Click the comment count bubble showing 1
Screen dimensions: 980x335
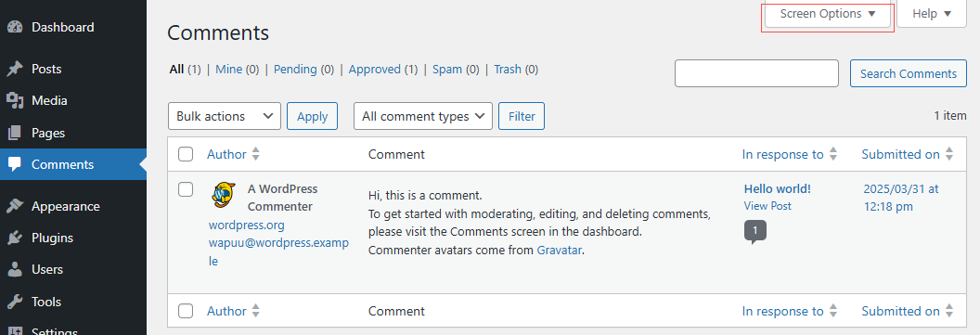[x=755, y=231]
